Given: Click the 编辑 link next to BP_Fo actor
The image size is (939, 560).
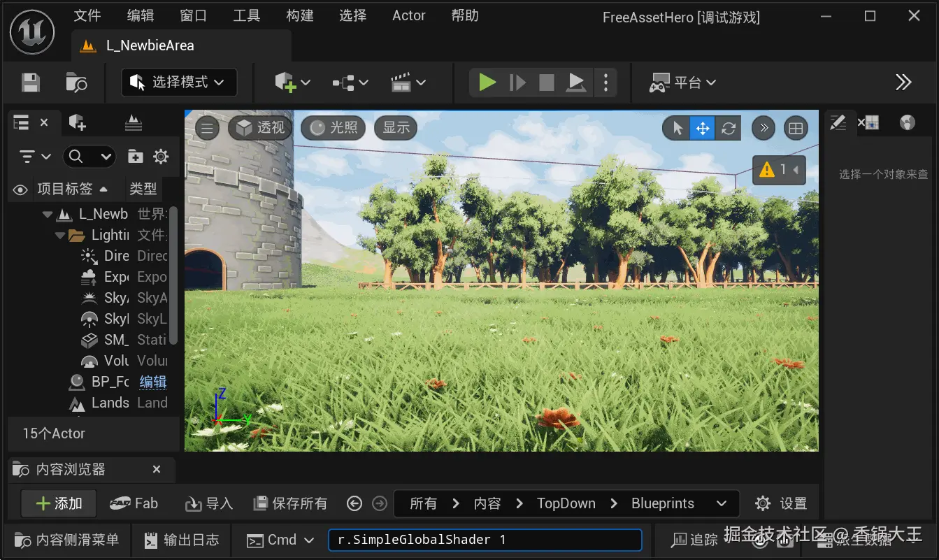Looking at the screenshot, I should pyautogui.click(x=152, y=382).
